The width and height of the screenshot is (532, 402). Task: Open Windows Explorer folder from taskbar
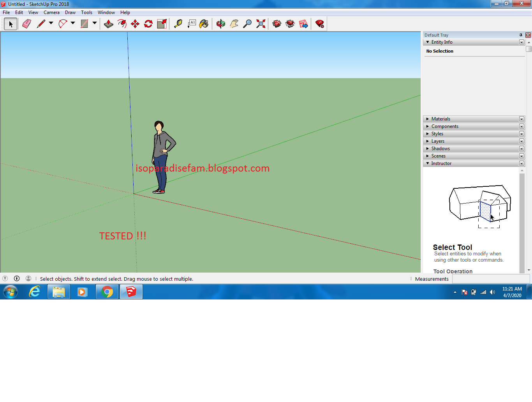[x=59, y=292]
